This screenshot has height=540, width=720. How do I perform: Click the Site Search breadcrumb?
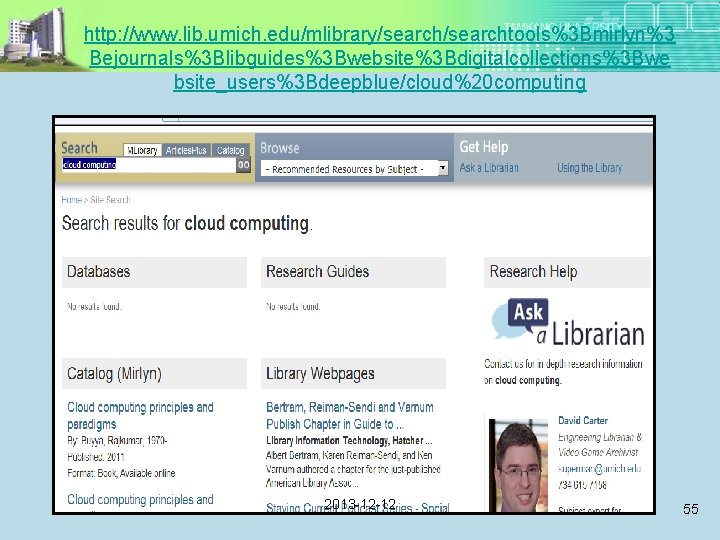click(x=110, y=200)
